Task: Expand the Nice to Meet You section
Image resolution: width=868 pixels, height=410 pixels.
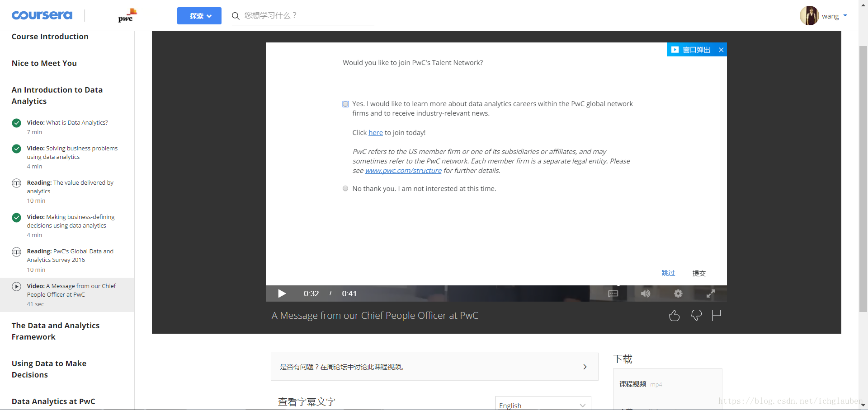Action: coord(44,63)
